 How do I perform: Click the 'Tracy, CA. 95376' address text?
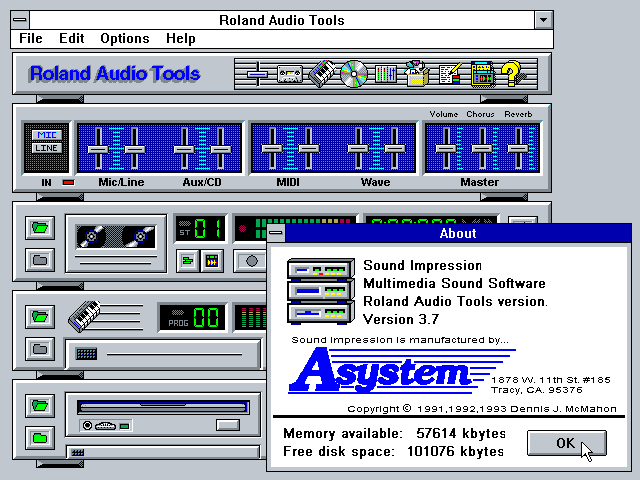coord(537,390)
